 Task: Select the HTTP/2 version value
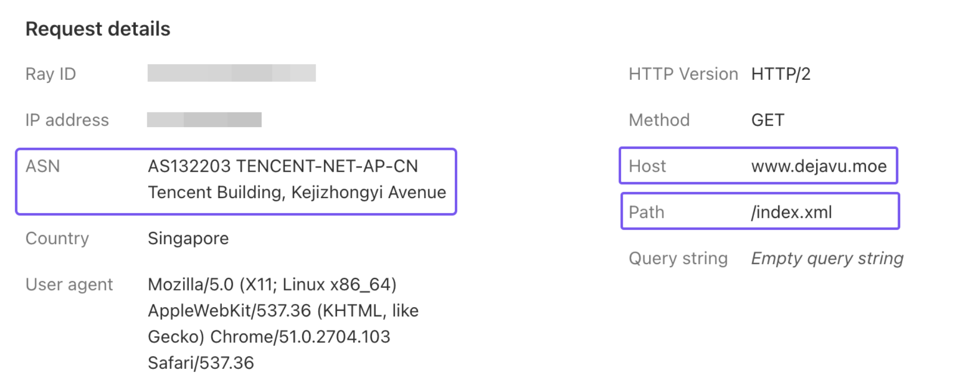780,74
